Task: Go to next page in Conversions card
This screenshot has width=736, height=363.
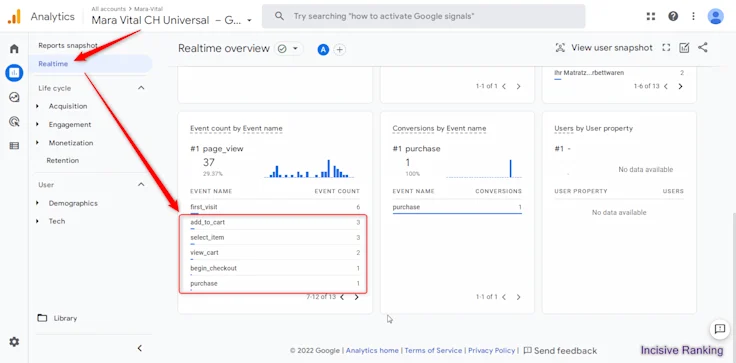Action: 519,297
